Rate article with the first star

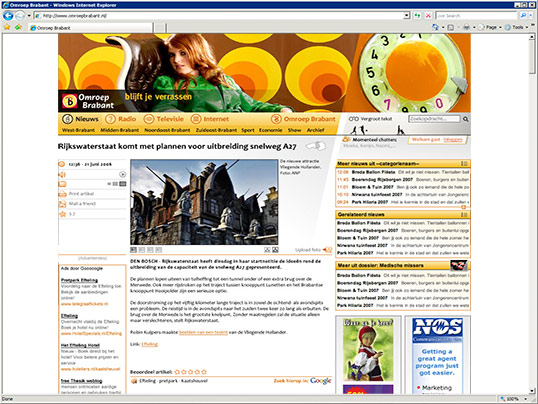pos(177,372)
